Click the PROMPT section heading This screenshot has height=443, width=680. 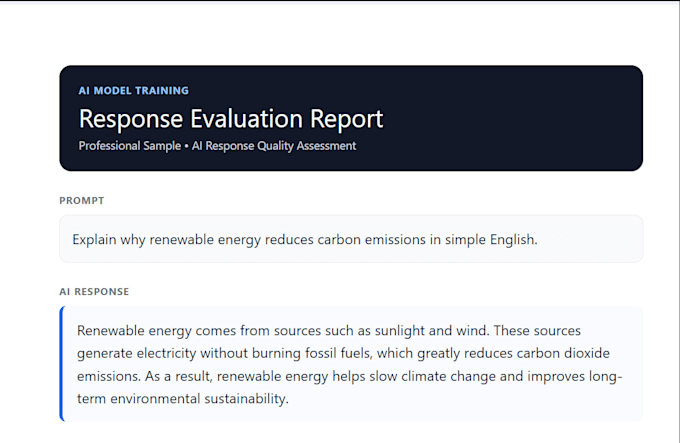(x=82, y=201)
